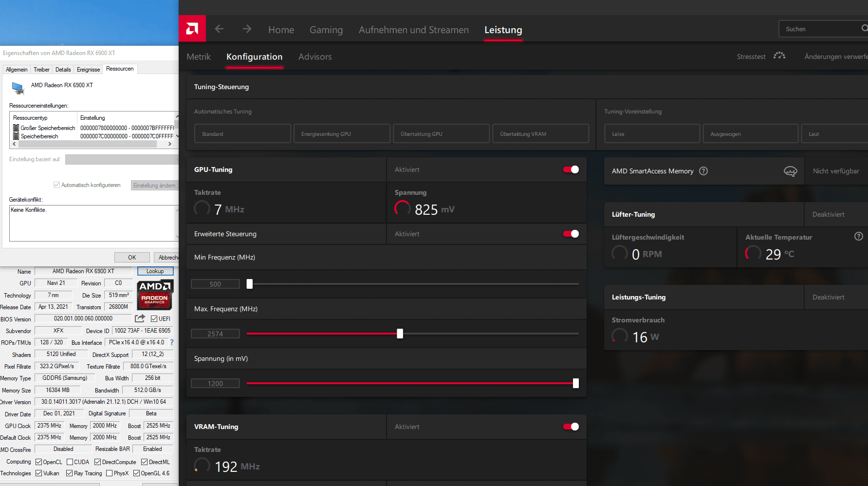
Task: Switch to the Metrik tab
Action: click(x=199, y=56)
